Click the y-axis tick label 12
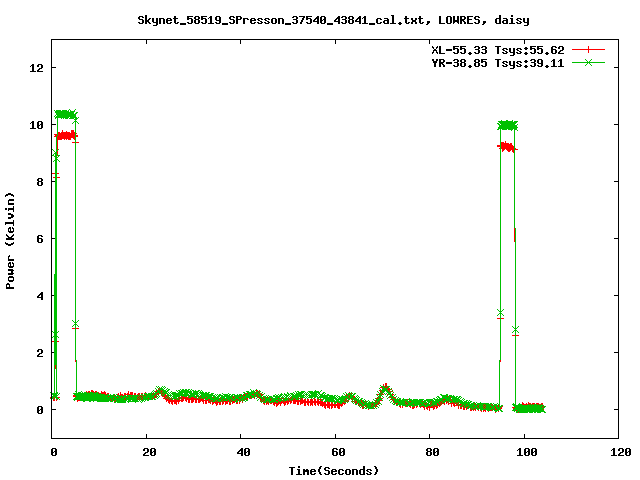 click(36, 68)
